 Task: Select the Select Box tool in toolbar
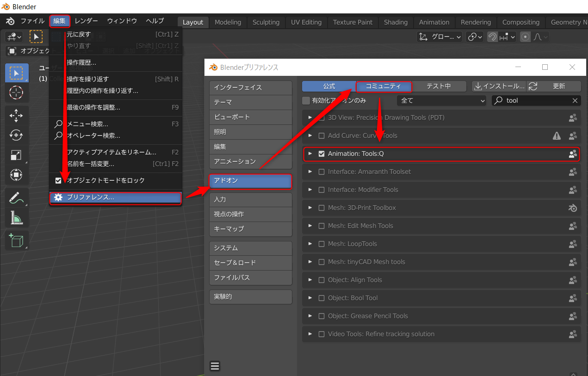(x=17, y=73)
